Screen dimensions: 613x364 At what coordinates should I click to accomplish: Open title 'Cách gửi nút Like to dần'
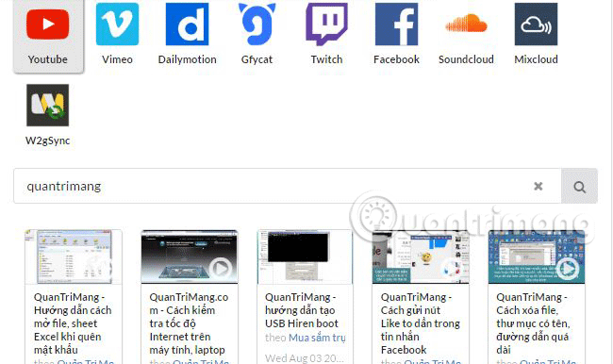click(421, 323)
